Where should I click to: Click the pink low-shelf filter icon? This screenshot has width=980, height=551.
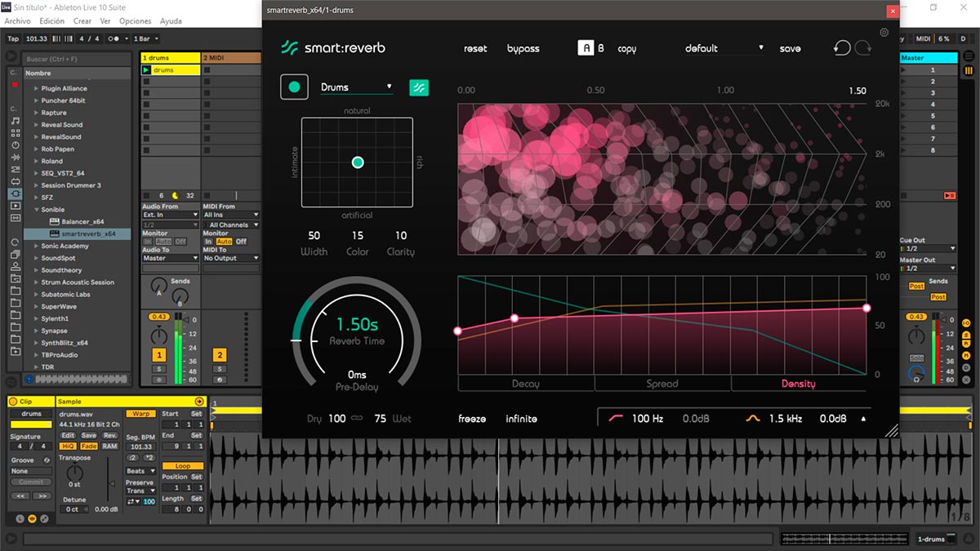point(617,419)
